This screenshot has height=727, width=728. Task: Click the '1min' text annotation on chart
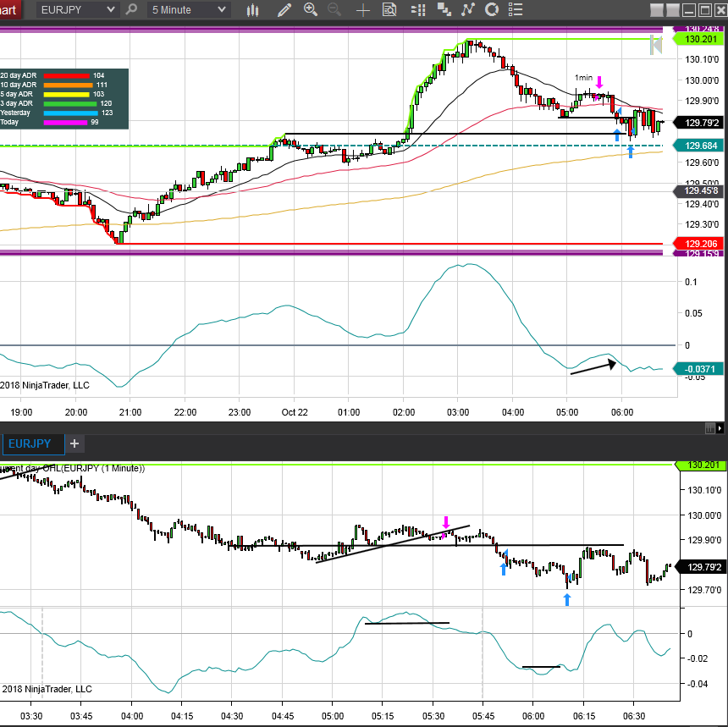pos(583,78)
